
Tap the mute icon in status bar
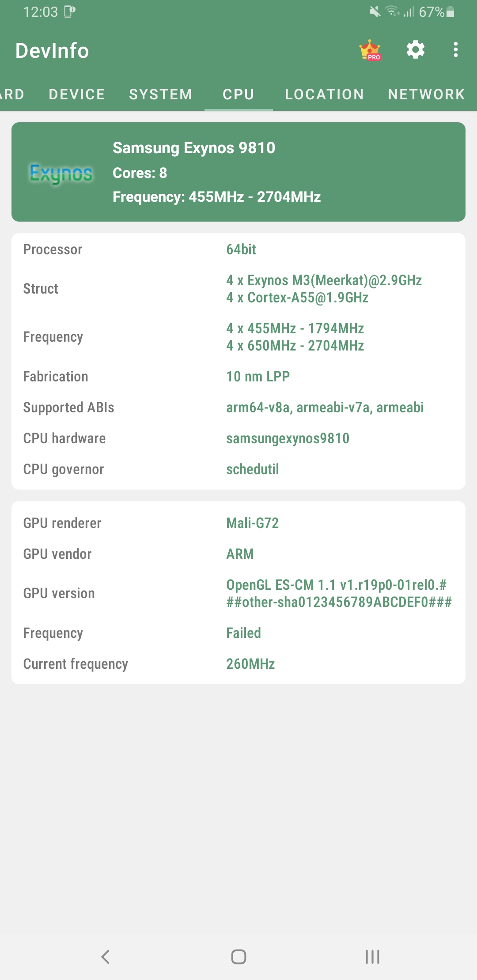point(374,12)
